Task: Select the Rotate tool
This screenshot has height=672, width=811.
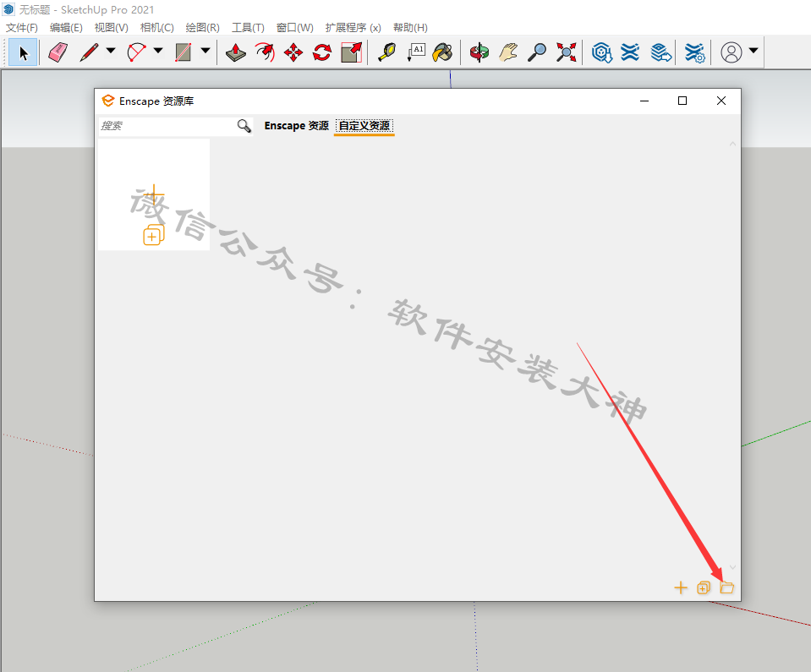Action: (x=322, y=52)
